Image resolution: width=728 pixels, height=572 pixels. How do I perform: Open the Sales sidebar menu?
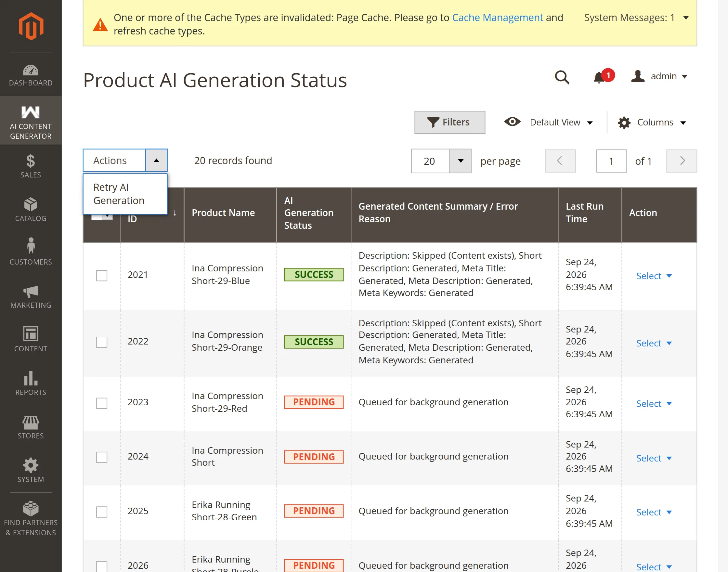(x=31, y=166)
